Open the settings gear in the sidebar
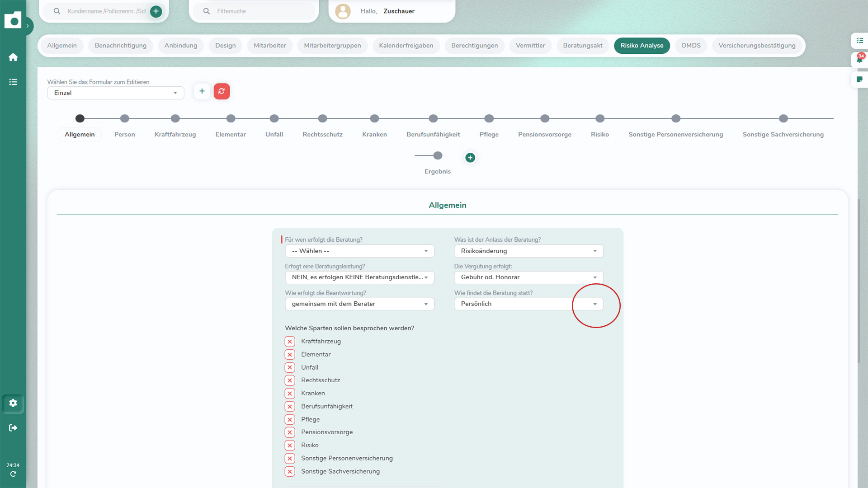This screenshot has height=488, width=868. point(13,403)
